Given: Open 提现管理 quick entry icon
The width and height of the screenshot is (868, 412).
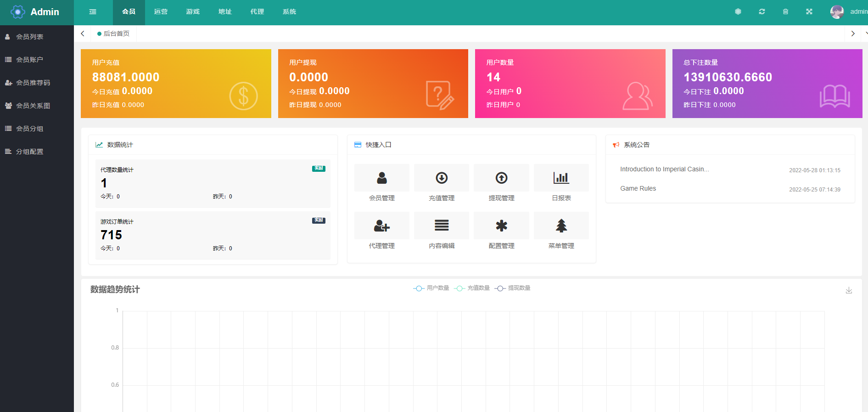Looking at the screenshot, I should click(501, 178).
